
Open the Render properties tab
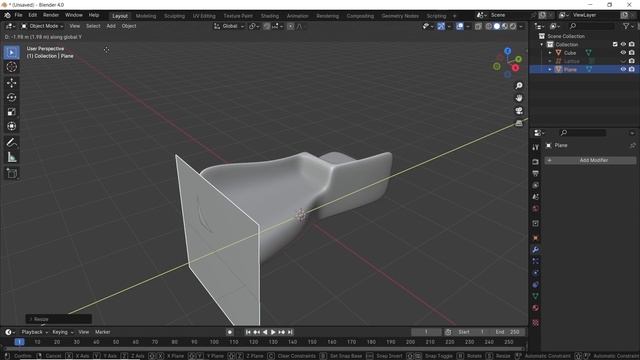coord(536,162)
